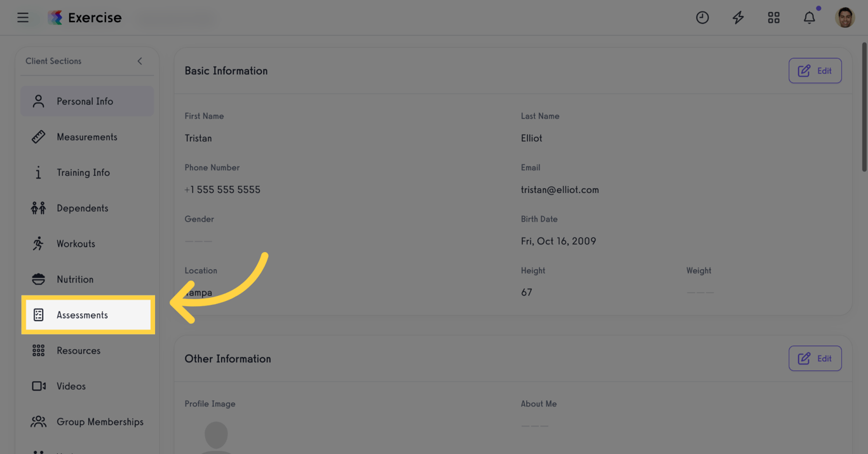Click the Exercise logo
The height and width of the screenshot is (454, 868).
[x=85, y=18]
